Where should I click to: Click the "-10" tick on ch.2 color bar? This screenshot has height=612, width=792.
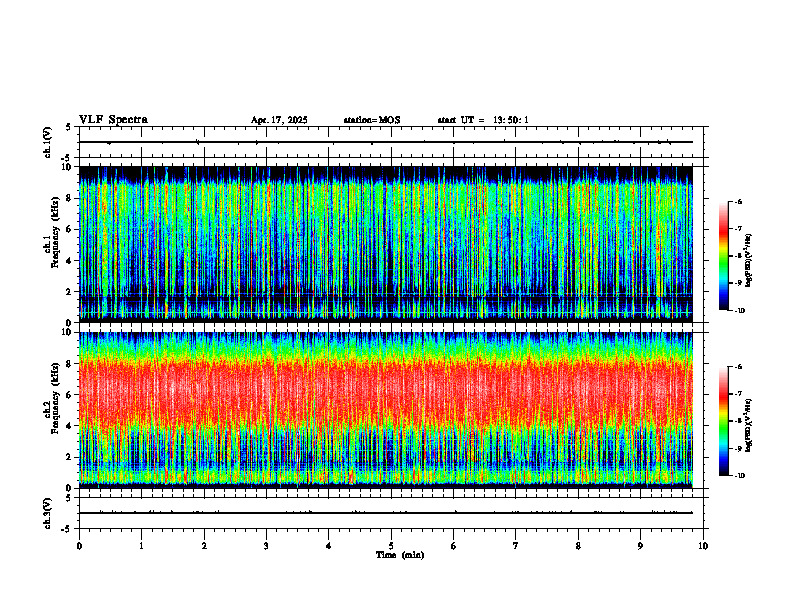[739, 476]
